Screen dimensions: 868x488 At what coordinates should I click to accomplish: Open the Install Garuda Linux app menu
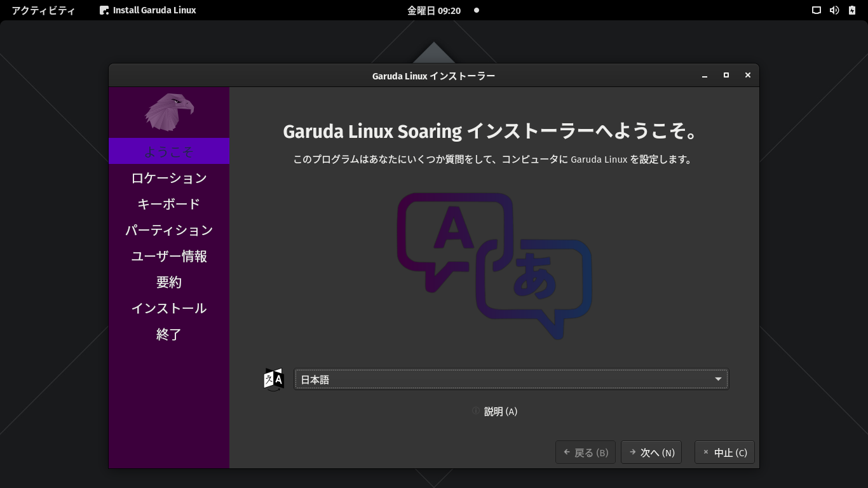tap(148, 10)
